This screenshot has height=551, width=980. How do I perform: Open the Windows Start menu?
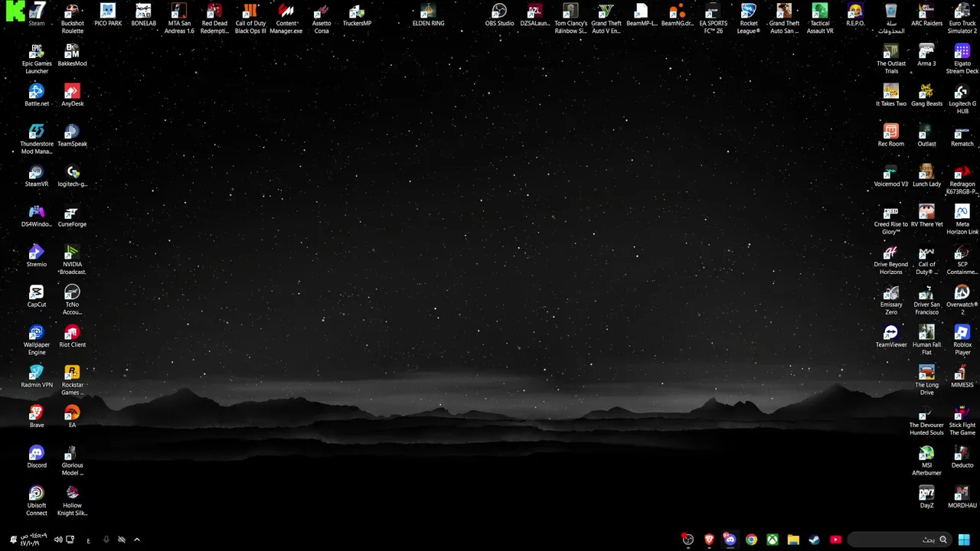tap(964, 540)
